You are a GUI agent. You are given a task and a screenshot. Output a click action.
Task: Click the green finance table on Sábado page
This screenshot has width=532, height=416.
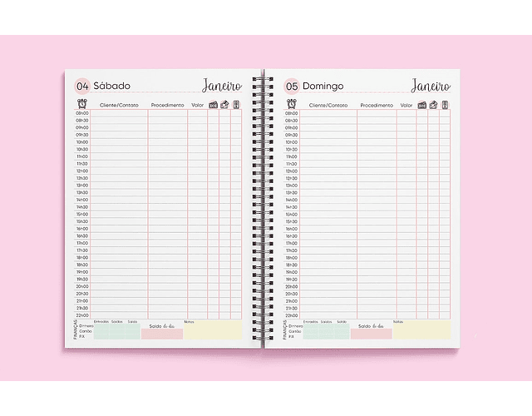[x=117, y=331]
